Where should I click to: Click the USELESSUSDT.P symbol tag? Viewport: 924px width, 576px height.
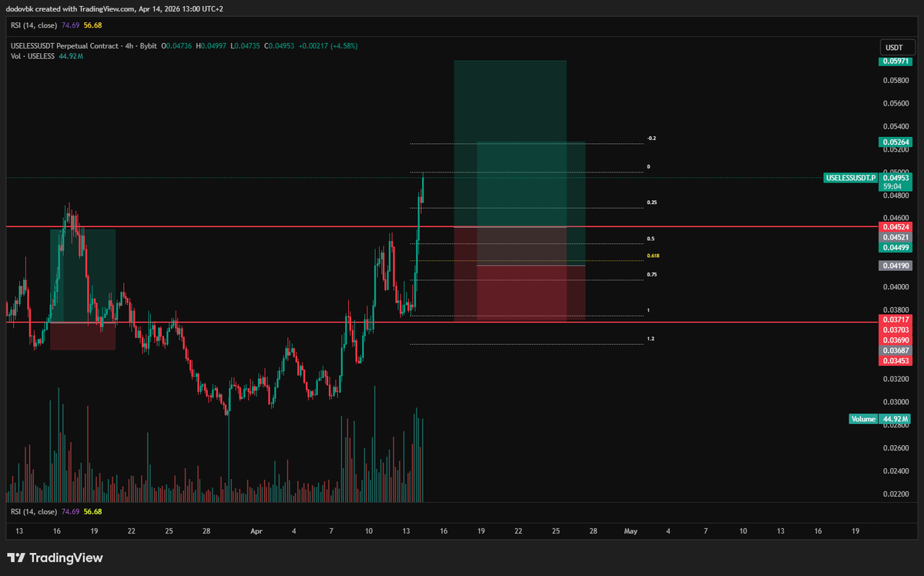tap(850, 178)
